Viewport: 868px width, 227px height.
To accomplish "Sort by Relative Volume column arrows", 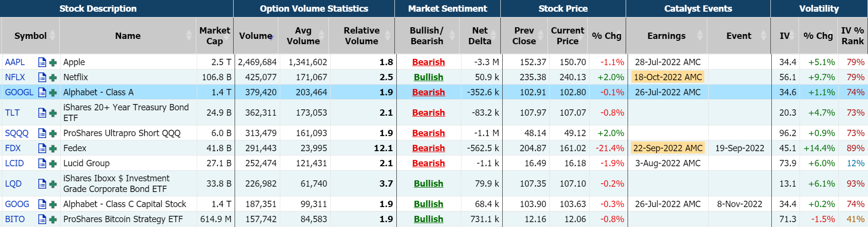I will [x=388, y=35].
